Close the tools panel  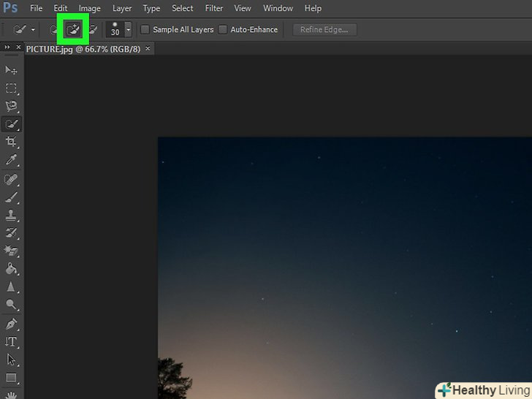pyautogui.click(x=19, y=47)
